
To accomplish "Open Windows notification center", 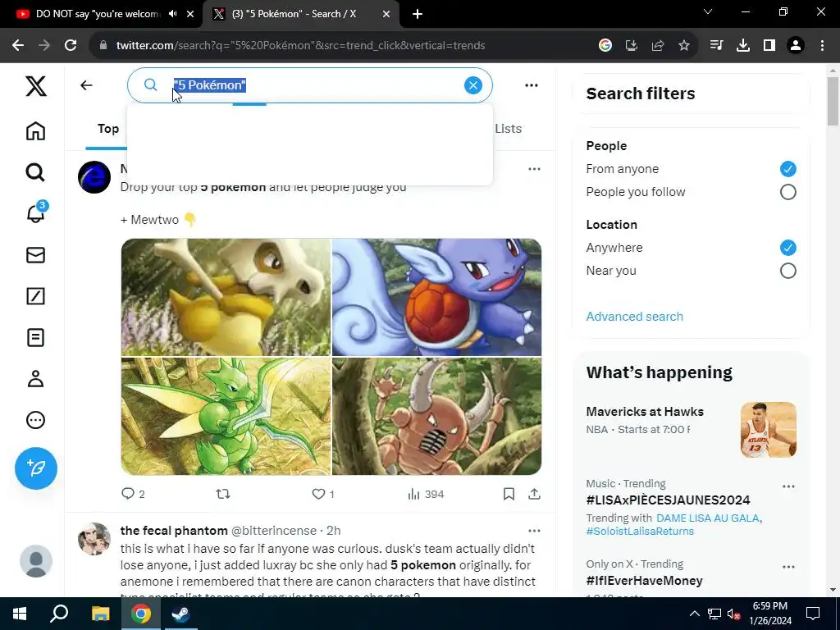I will (x=813, y=614).
